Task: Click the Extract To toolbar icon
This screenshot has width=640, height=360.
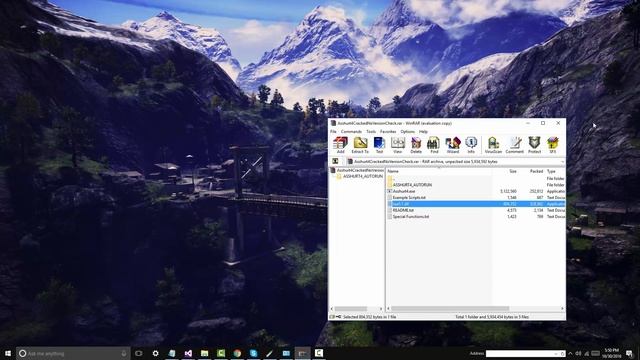Action: 360,145
